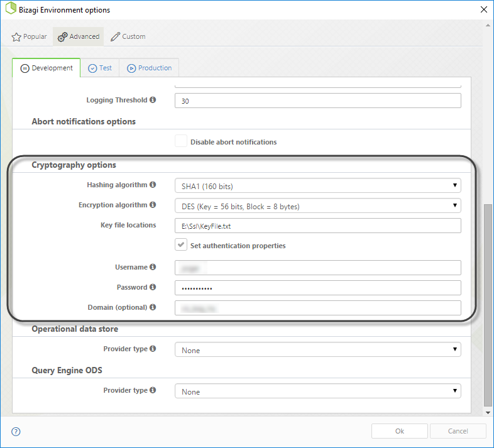Image resolution: width=494 pixels, height=448 pixels.
Task: Select the Development environment tab
Action: 47,68
